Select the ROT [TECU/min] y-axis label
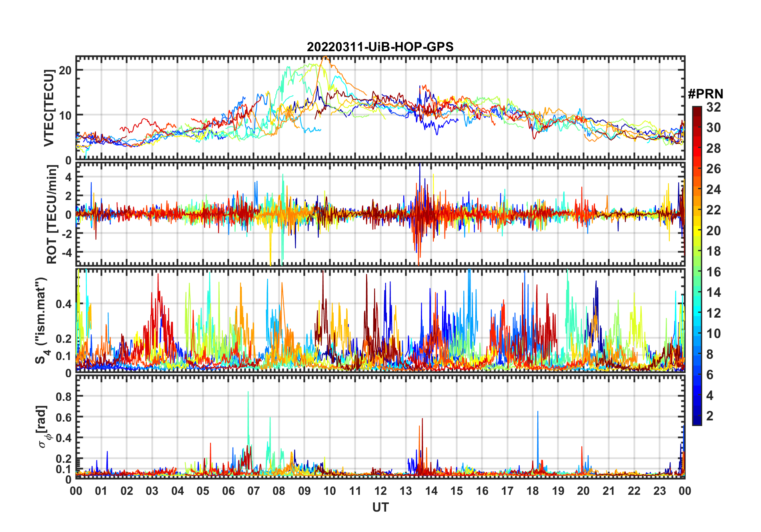The height and width of the screenshot is (532, 761). (52, 214)
